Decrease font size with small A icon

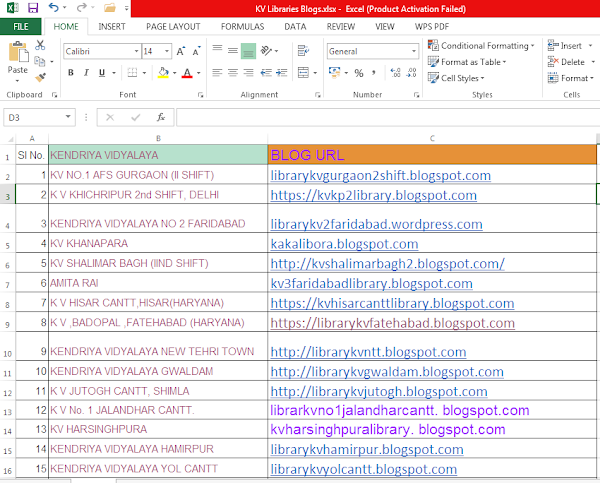[196, 51]
